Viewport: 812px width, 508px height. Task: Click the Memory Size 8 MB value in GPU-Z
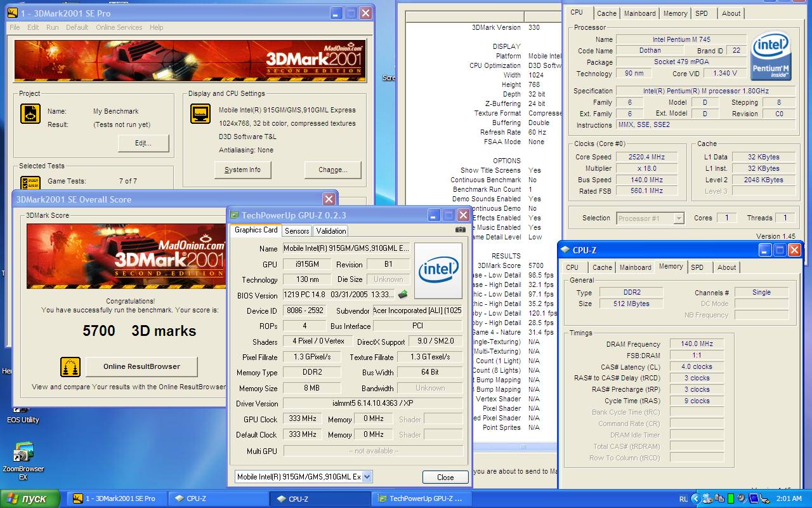(x=311, y=388)
